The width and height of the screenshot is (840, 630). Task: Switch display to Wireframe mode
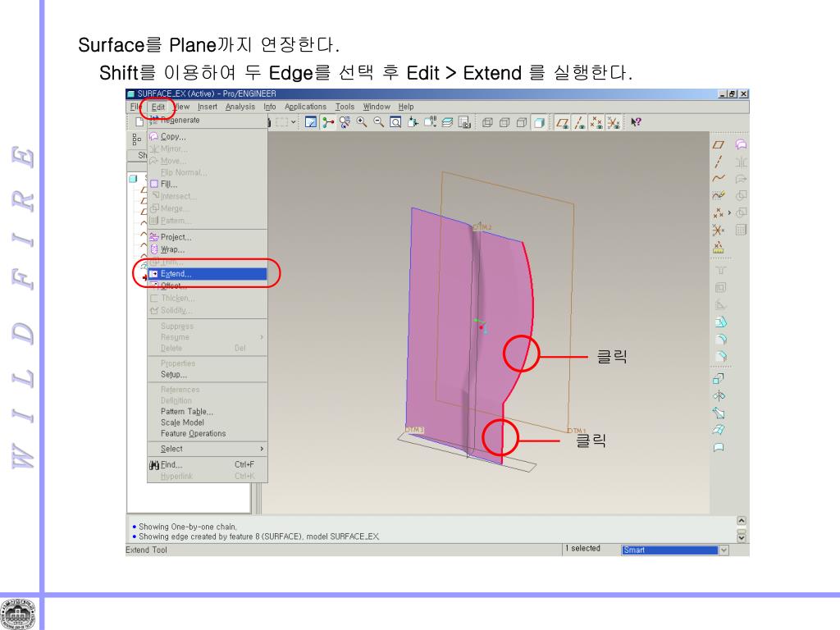487,123
